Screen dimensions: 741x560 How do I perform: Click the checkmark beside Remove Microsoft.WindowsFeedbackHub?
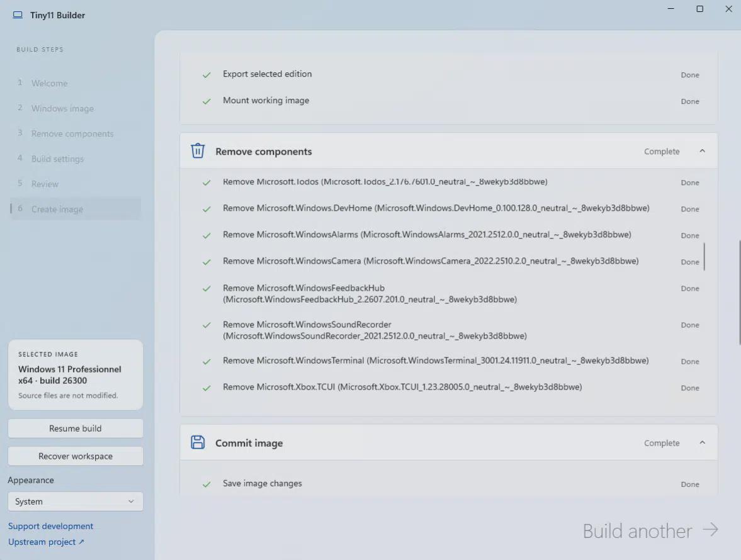click(x=206, y=288)
